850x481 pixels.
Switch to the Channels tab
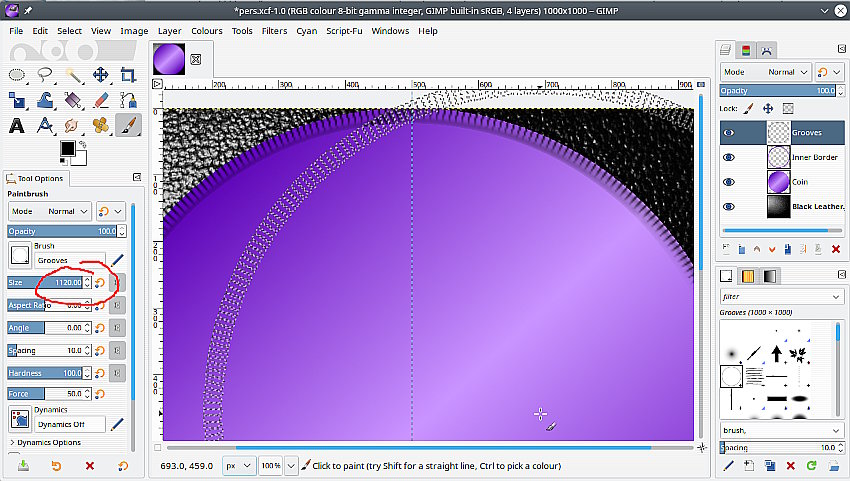746,50
